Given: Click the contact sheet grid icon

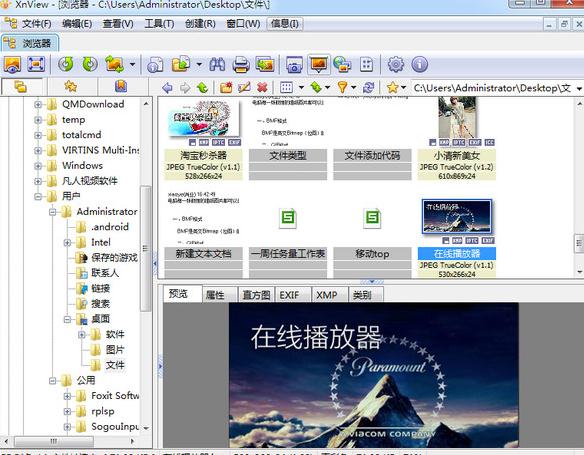Looking at the screenshot, I should point(366,65).
